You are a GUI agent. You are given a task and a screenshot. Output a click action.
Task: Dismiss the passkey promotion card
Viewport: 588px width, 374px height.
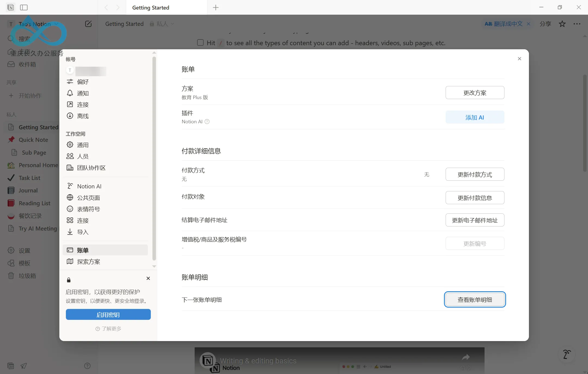coord(148,278)
